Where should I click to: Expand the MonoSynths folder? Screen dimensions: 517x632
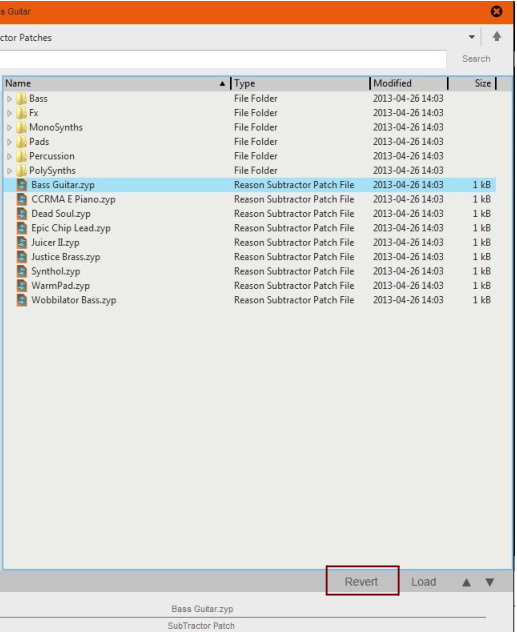(x=9, y=128)
